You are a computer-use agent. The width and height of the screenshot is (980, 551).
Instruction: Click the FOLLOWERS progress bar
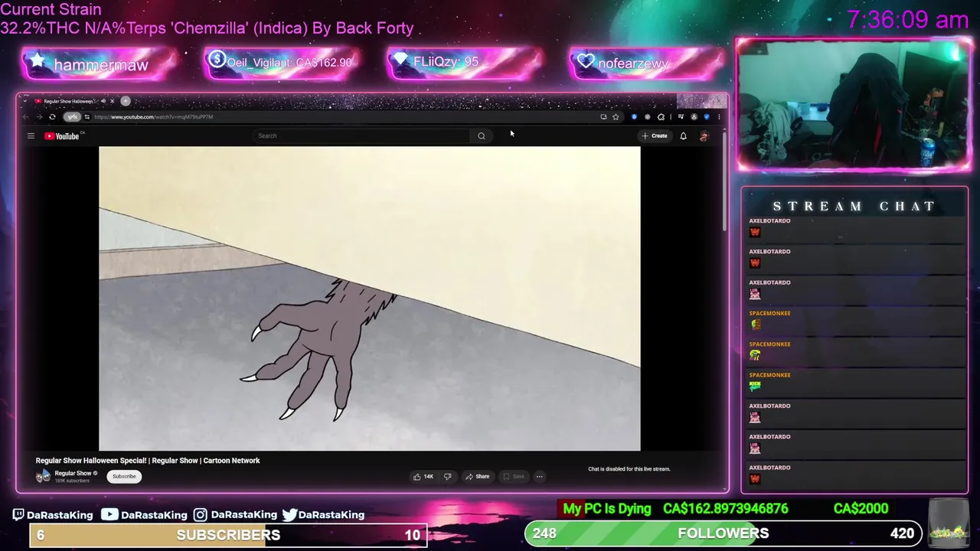coord(723,533)
